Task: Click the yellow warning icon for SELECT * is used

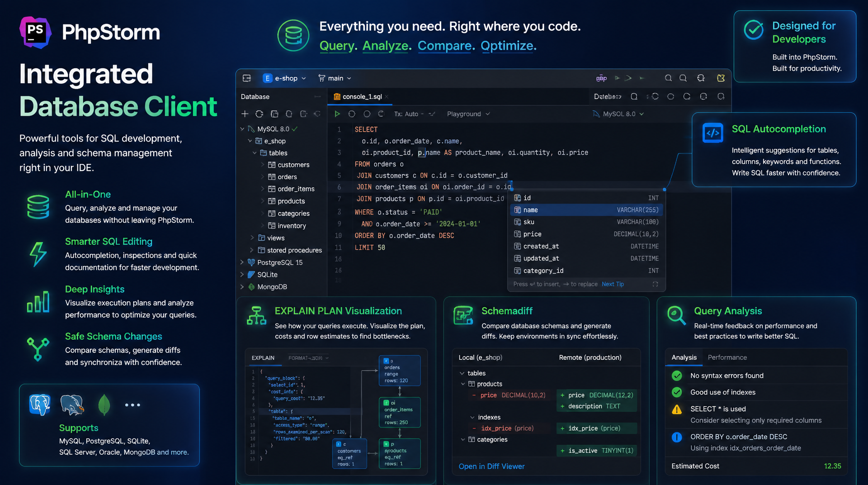Action: click(677, 409)
